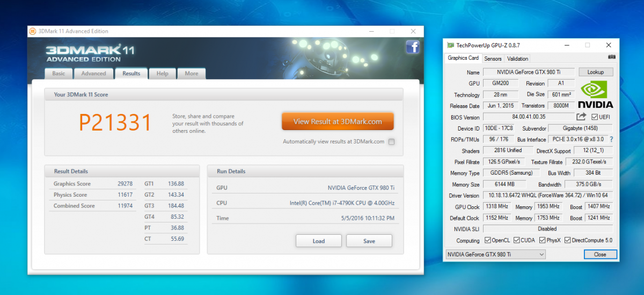The height and width of the screenshot is (295, 644).
Task: Click the Device ID 10DE - 17C8 field
Action: click(500, 128)
